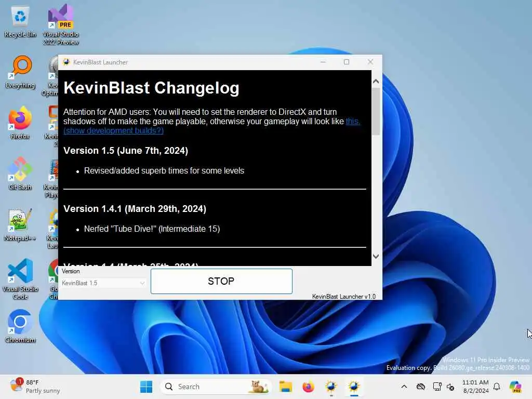
Task: Open Firefox from the taskbar
Action: click(x=308, y=387)
